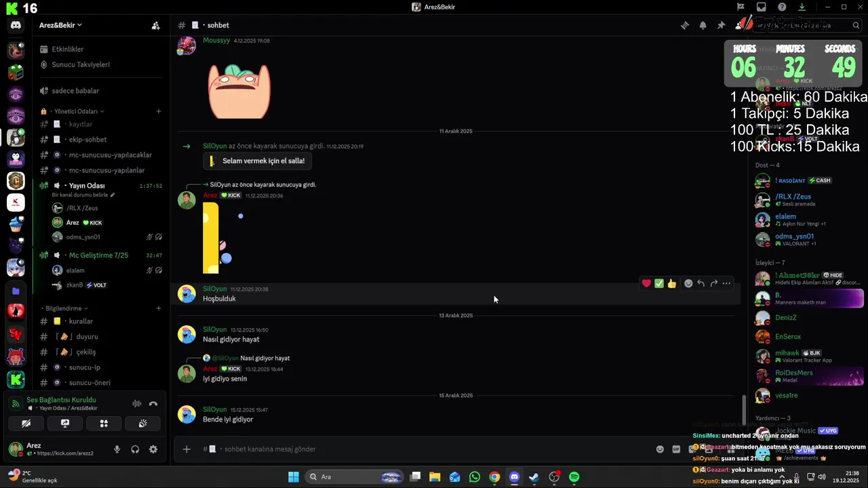Viewport: 868px width, 488px height.
Task: Collapse the Bilgilendirme category
Action: click(67, 308)
